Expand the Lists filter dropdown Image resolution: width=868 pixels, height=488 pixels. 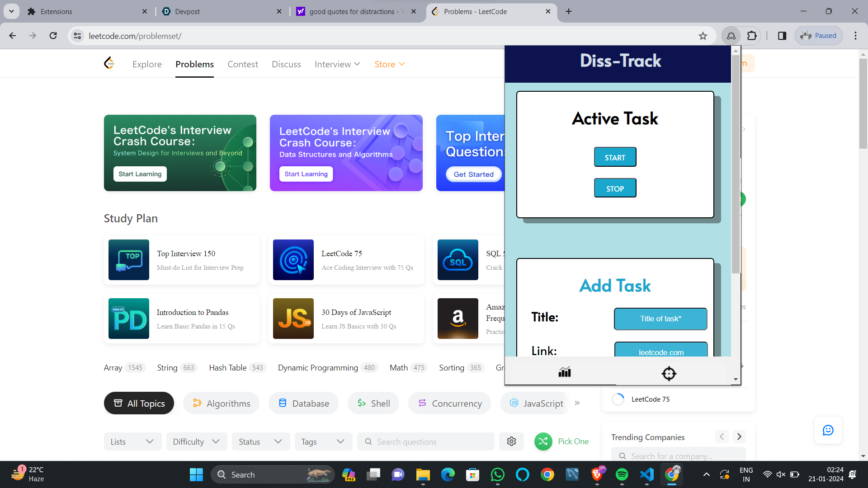click(132, 441)
